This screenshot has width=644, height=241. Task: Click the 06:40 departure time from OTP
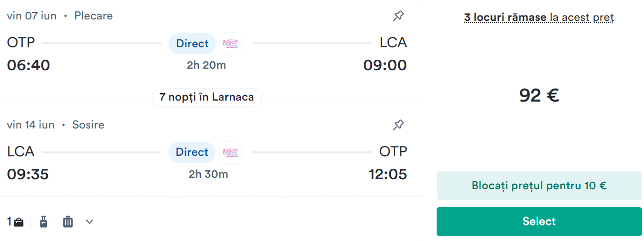pyautogui.click(x=28, y=65)
